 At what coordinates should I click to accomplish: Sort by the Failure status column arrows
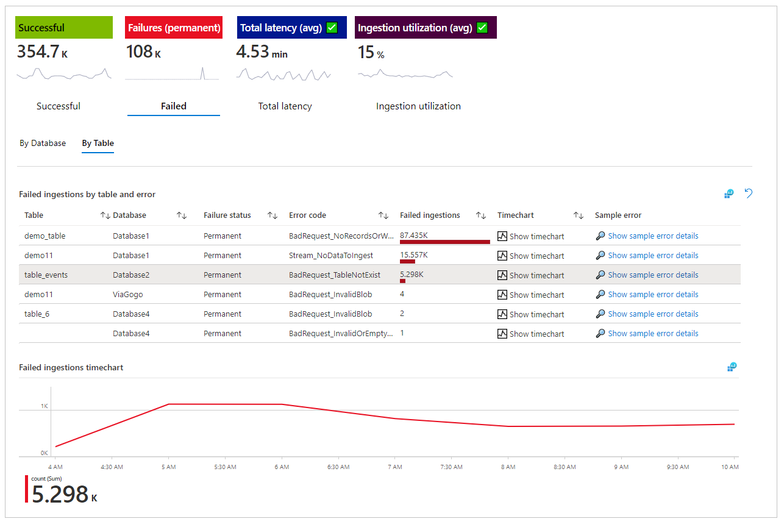(x=272, y=216)
